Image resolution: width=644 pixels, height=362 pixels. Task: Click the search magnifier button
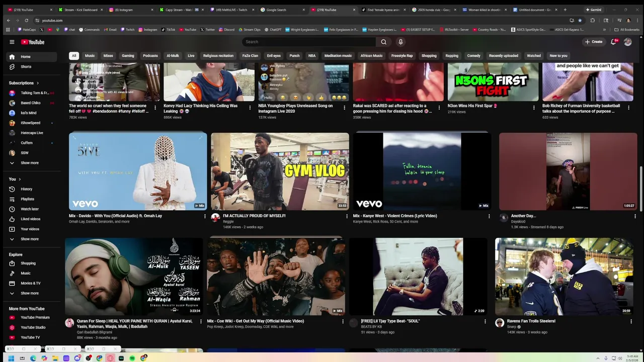383,42
